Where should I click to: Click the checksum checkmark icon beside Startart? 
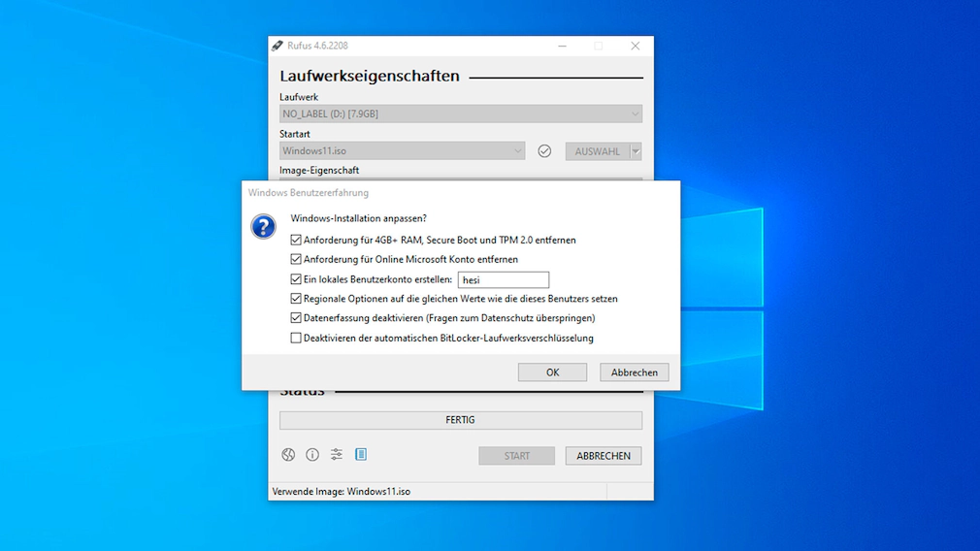click(544, 151)
